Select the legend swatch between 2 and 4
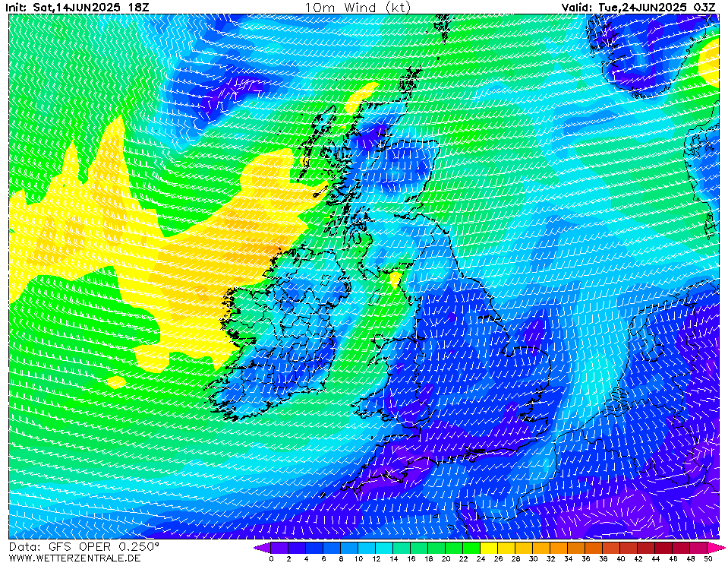 point(297,548)
